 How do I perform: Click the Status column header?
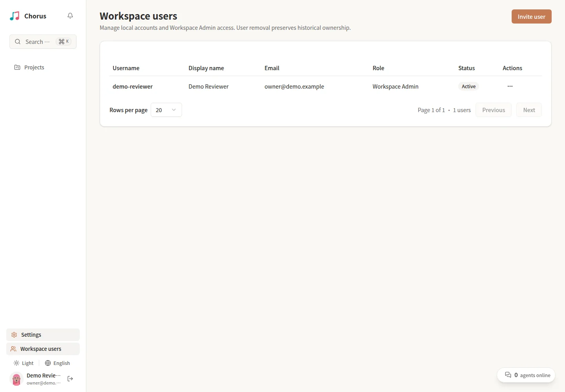[467, 68]
